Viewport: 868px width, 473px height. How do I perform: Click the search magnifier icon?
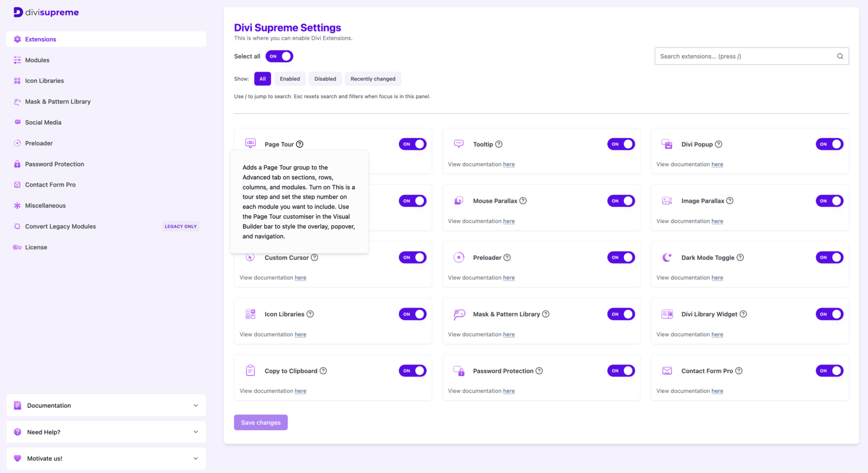coord(840,56)
